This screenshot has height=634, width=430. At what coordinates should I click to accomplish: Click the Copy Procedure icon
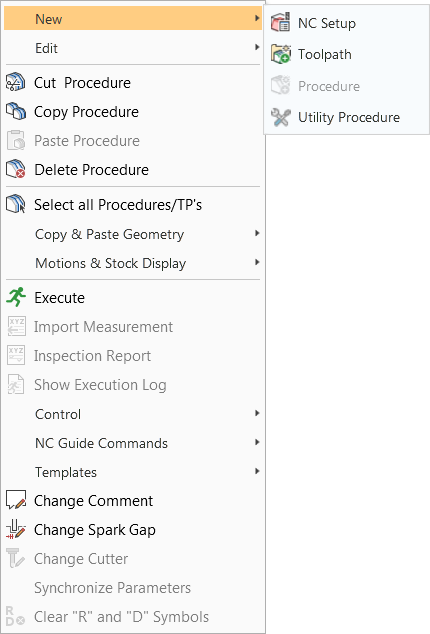point(15,112)
